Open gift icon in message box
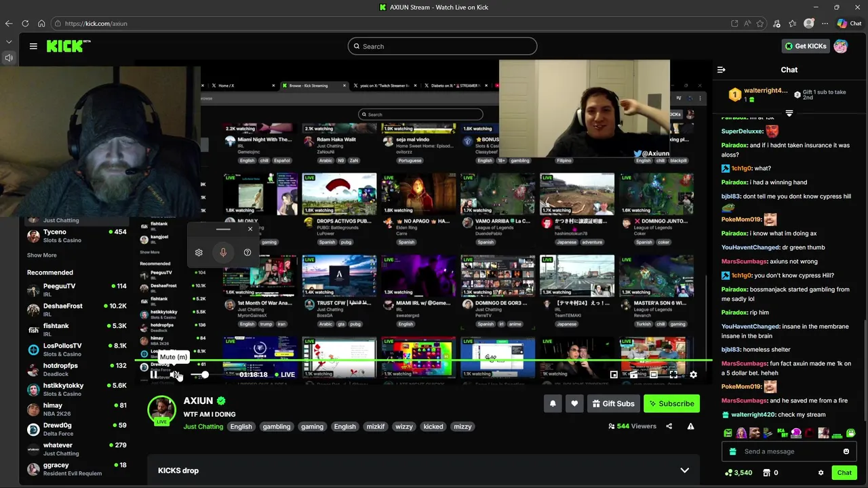 point(732,451)
